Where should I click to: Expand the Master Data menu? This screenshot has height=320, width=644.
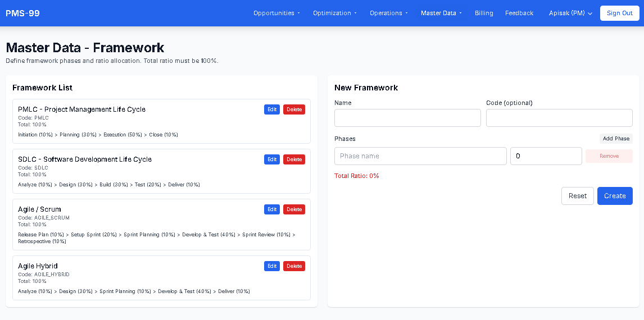441,13
